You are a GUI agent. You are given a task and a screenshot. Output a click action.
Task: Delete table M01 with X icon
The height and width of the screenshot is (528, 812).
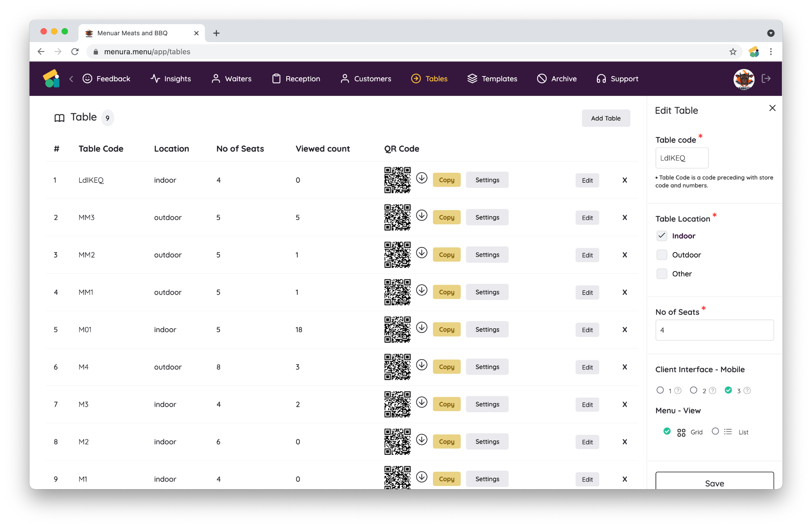[x=624, y=330]
